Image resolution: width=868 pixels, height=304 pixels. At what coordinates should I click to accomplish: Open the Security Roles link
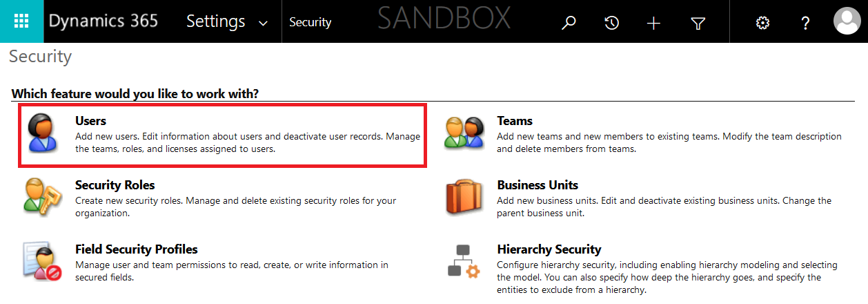tap(115, 185)
